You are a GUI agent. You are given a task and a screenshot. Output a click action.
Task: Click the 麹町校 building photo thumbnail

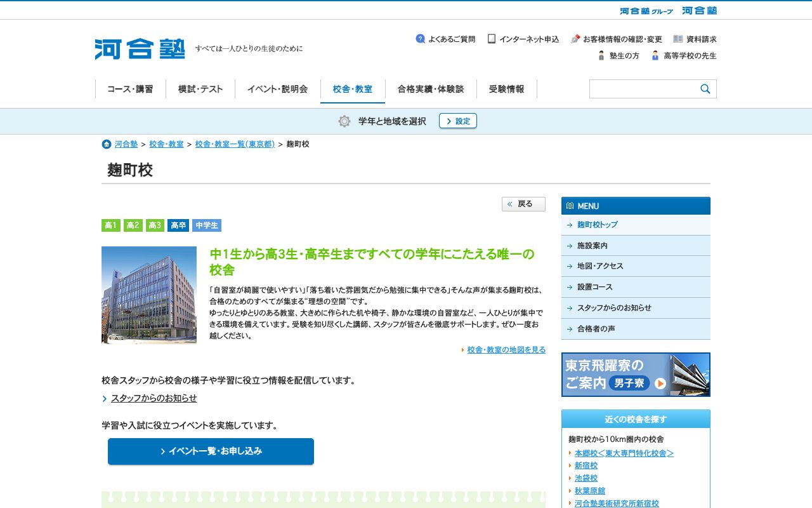pos(149,295)
